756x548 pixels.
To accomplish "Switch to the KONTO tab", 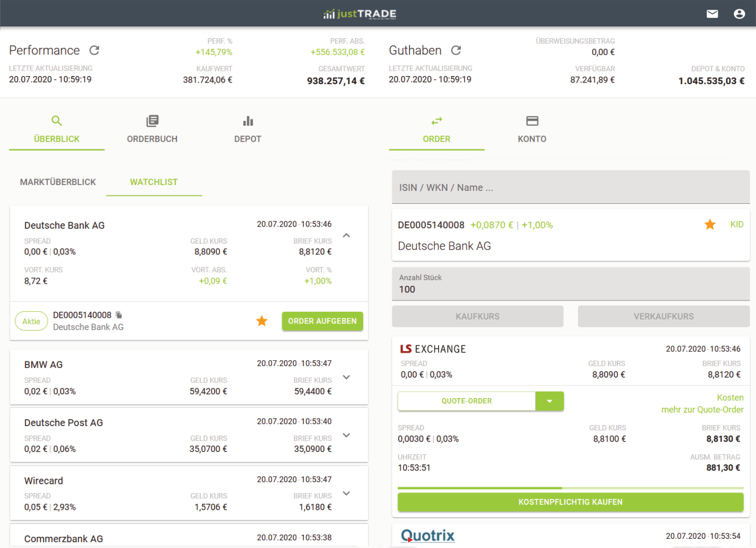I will tap(532, 130).
